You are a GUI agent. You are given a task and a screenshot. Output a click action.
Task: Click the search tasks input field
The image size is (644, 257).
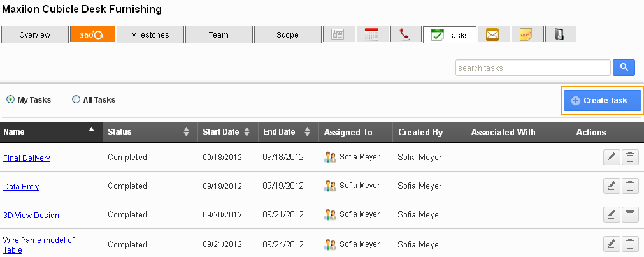click(x=533, y=68)
